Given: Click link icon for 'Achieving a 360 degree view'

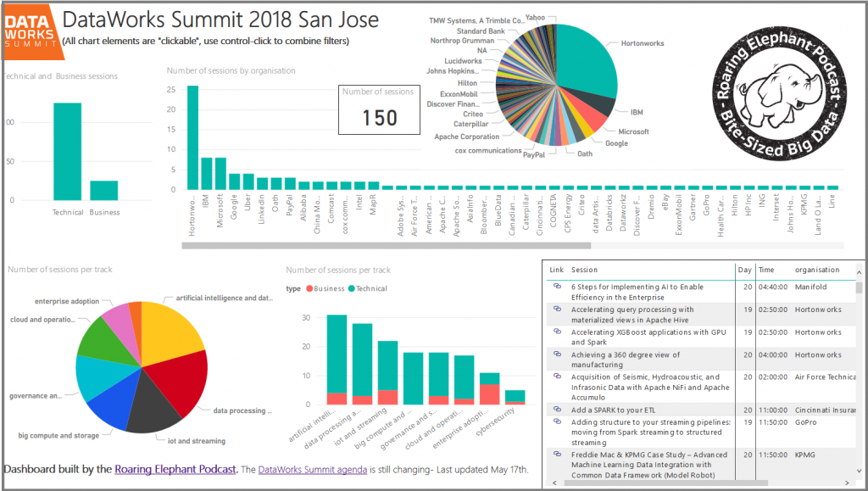Looking at the screenshot, I should click(x=557, y=355).
